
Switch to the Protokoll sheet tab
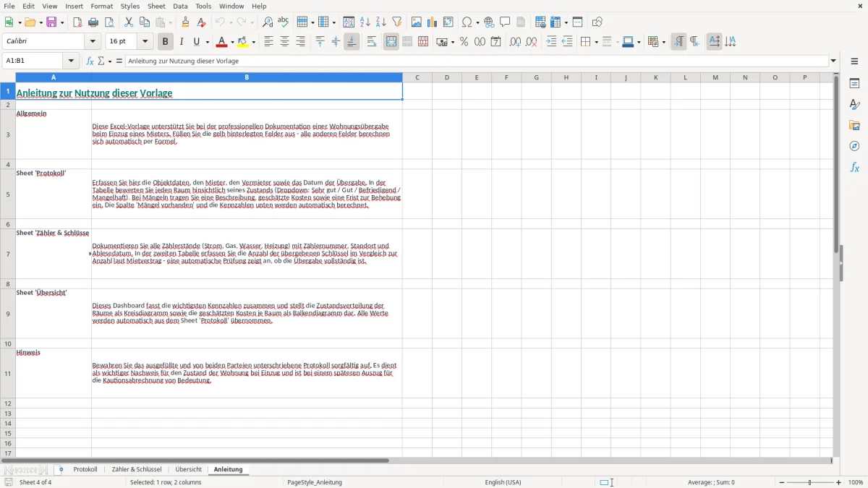tap(85, 470)
